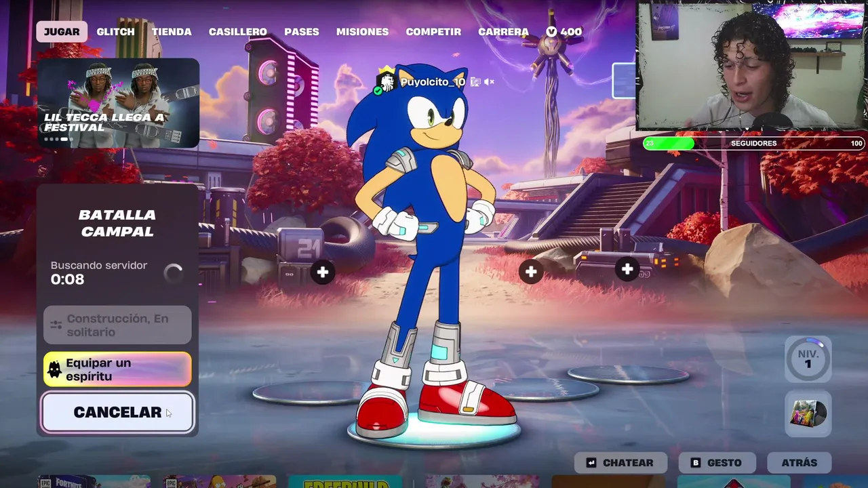Click the SEGUIDORES follower progress bar
Screen dimensions: 868x488
pyautogui.click(x=753, y=144)
